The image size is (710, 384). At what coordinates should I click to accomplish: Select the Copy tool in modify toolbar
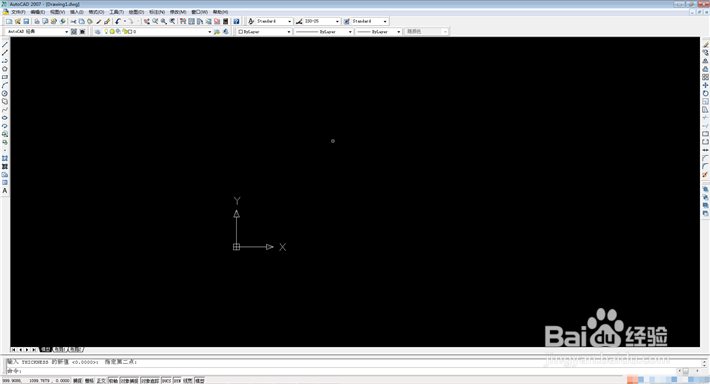coord(705,53)
